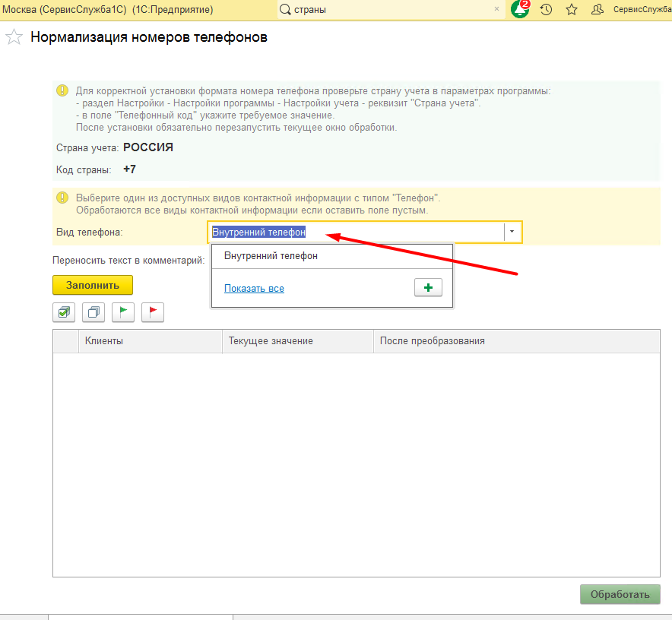
Task: Sort by the Клиенты column header
Action: (149, 341)
